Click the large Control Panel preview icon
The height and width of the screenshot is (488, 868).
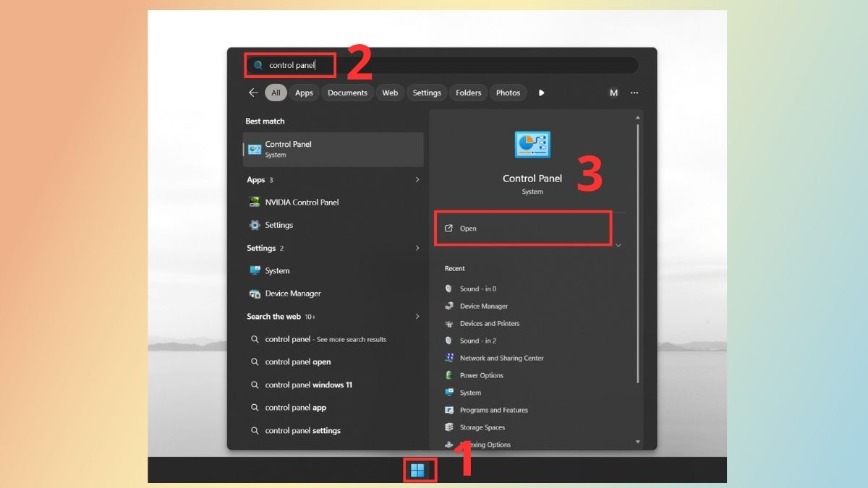532,145
